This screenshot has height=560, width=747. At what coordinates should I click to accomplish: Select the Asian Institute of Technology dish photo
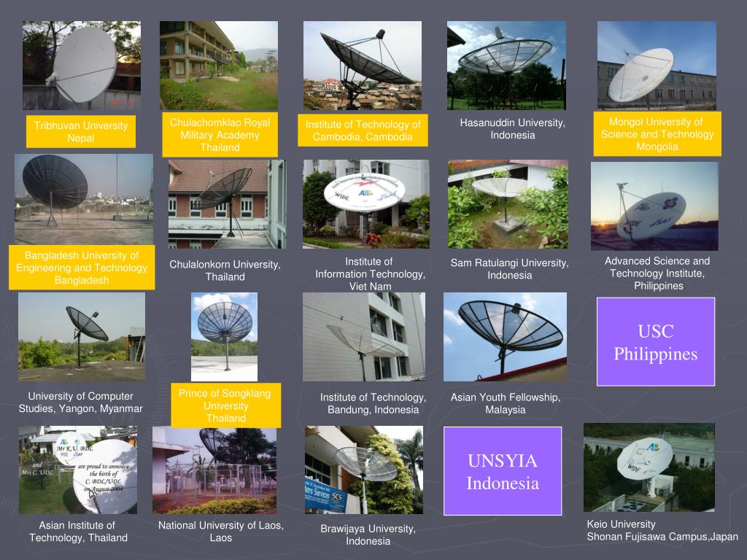coord(78,470)
